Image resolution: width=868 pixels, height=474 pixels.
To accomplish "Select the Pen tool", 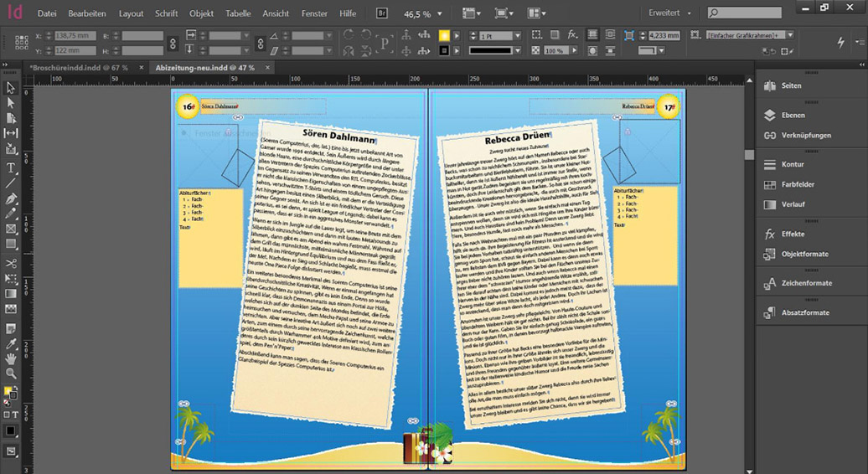I will 11,199.
